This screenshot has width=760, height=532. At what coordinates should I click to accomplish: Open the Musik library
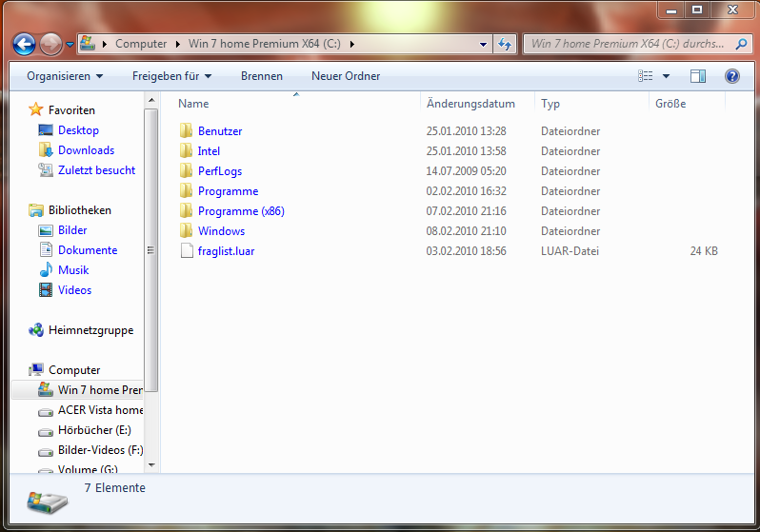tap(73, 270)
